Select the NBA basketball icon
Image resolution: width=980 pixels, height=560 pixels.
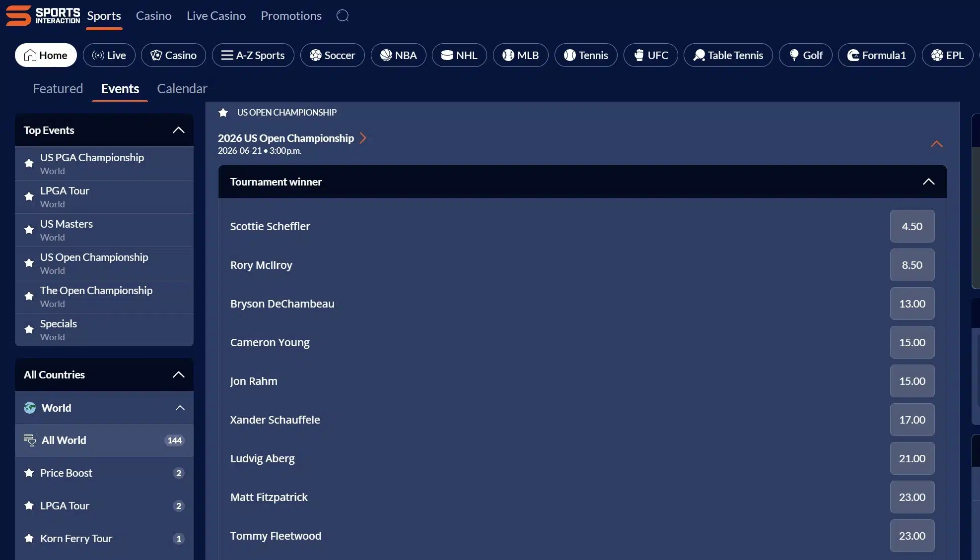(386, 55)
